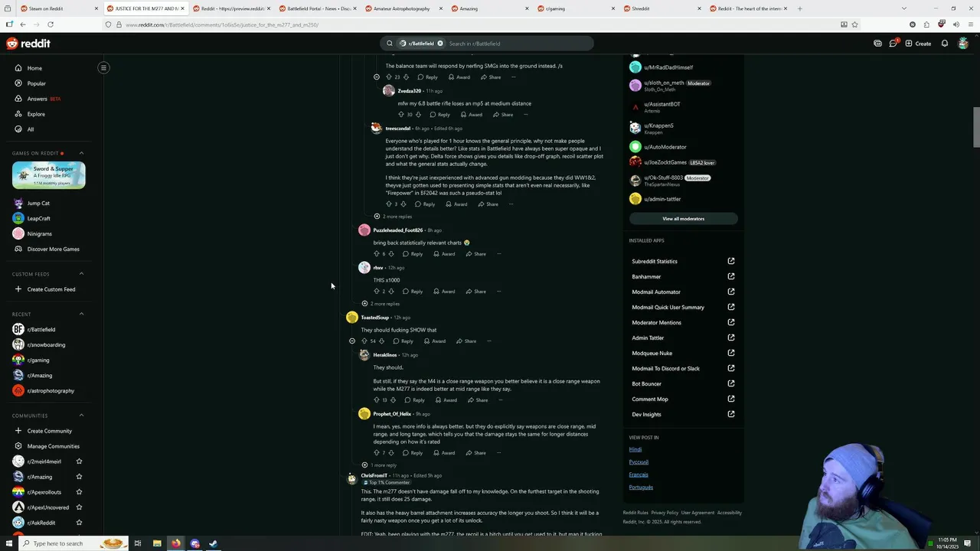
Task: Collapse the Custom Feeds section
Action: tap(81, 274)
